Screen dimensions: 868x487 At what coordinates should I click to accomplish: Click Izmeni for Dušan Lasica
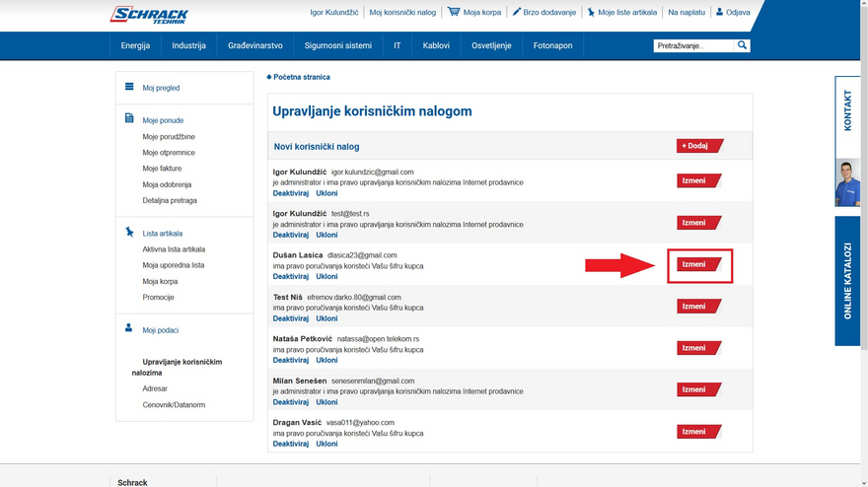coord(698,264)
